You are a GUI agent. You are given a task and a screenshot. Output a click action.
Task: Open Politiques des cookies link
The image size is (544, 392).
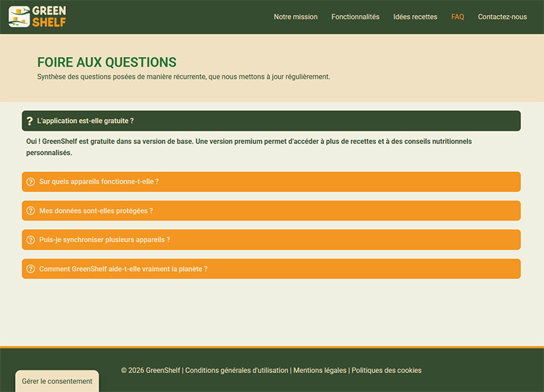(x=386, y=370)
